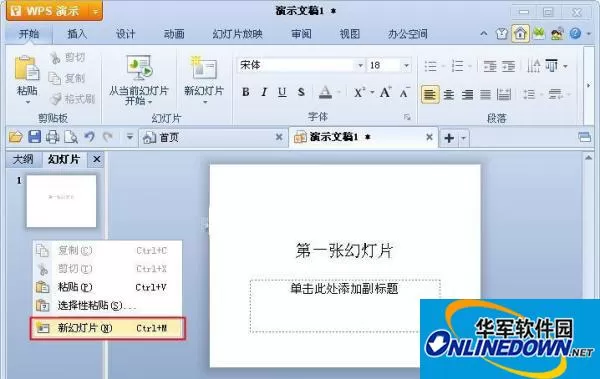600x379 pixels.
Task: Open the font group dialog launcher
Action: coord(407,117)
